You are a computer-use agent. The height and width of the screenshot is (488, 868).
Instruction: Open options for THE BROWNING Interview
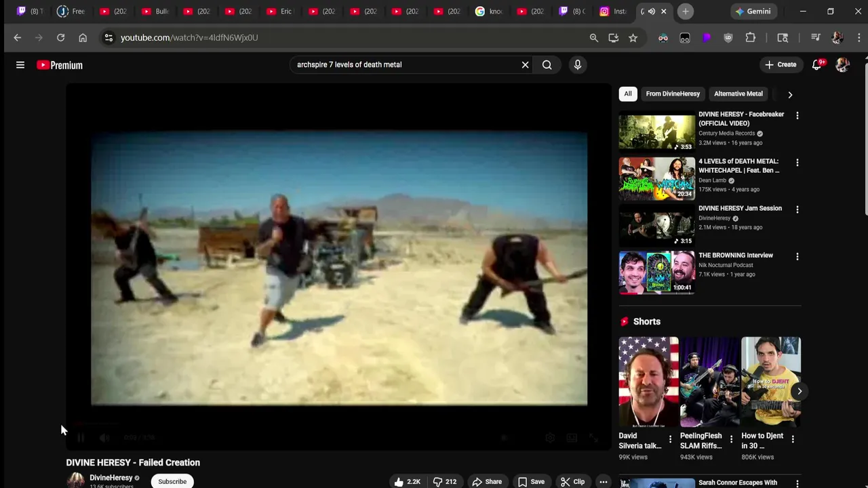pyautogui.click(x=797, y=257)
